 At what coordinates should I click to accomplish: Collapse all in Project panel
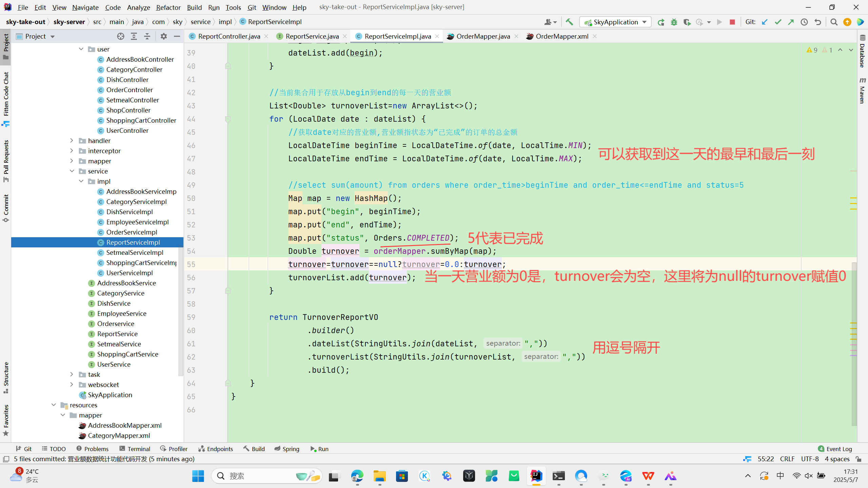coord(147,36)
